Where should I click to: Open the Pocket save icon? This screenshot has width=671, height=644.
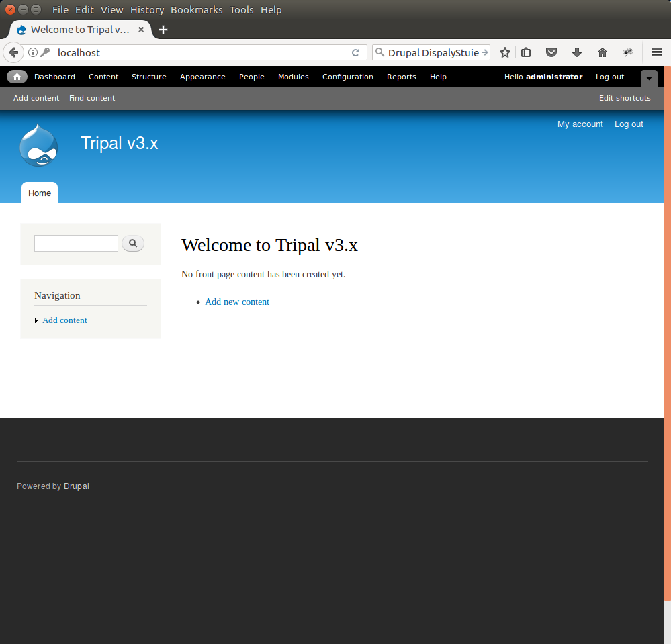pyautogui.click(x=551, y=52)
